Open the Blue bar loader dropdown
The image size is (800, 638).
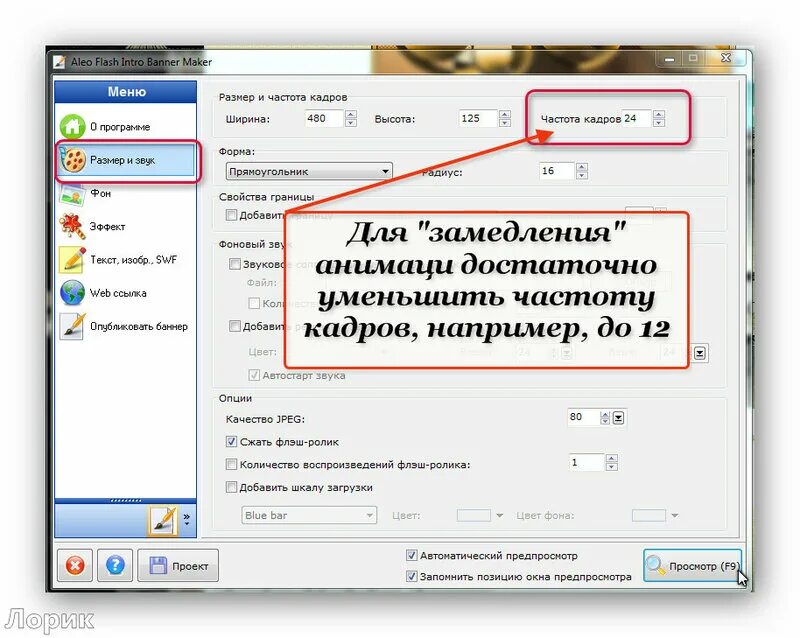pyautogui.click(x=309, y=516)
